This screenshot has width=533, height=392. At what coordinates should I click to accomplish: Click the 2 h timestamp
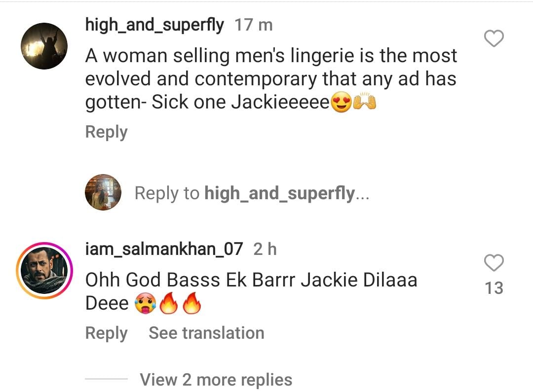pos(265,249)
